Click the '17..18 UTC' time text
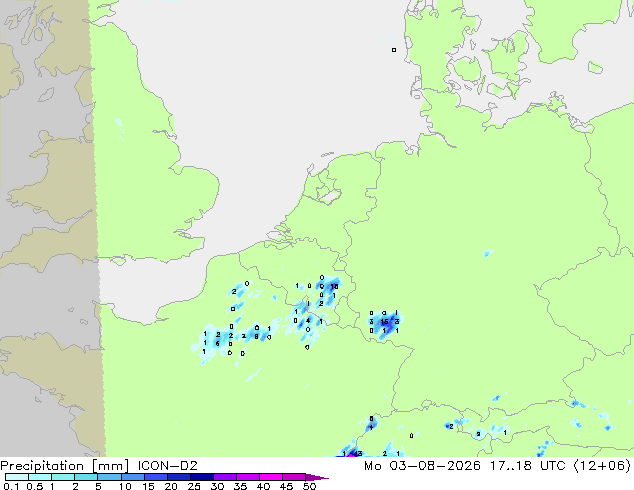This screenshot has width=634, height=490. coord(527,466)
